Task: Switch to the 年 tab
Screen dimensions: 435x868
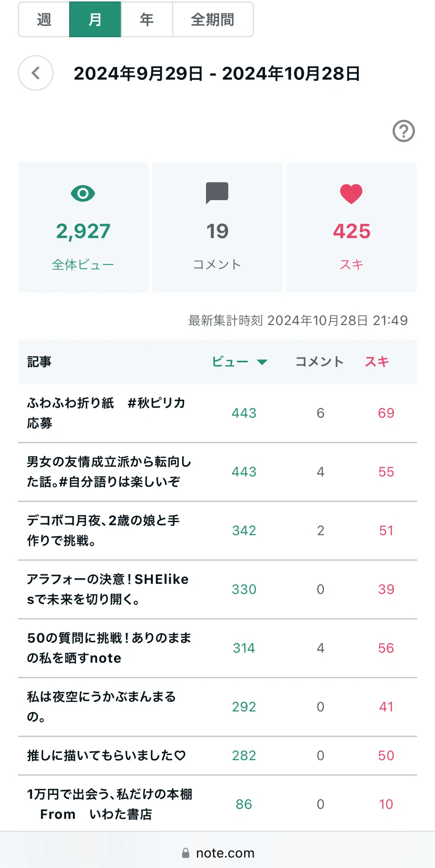Action: [x=147, y=19]
